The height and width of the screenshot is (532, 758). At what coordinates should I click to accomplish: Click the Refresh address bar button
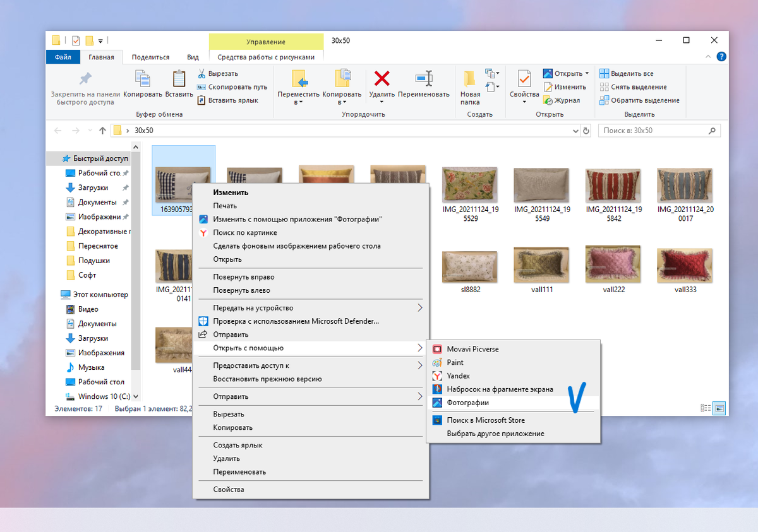click(586, 131)
